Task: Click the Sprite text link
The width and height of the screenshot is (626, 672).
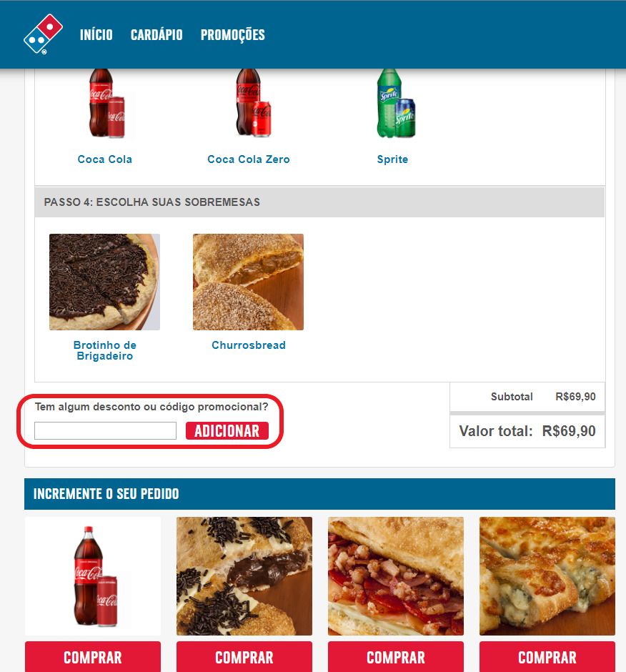Action: coord(392,159)
